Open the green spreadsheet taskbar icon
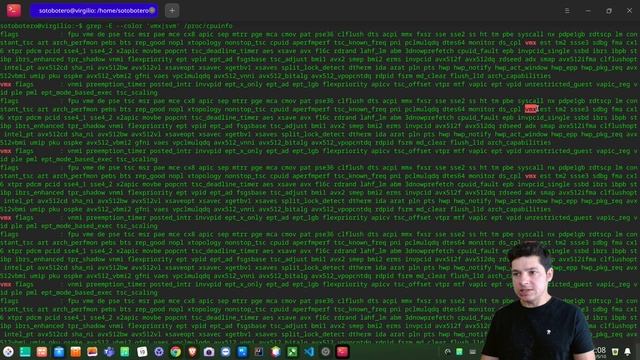This screenshot has height=360, width=640. [125, 352]
